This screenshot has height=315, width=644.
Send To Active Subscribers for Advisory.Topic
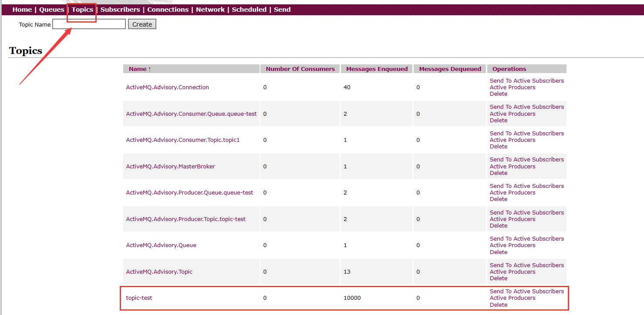click(x=526, y=265)
